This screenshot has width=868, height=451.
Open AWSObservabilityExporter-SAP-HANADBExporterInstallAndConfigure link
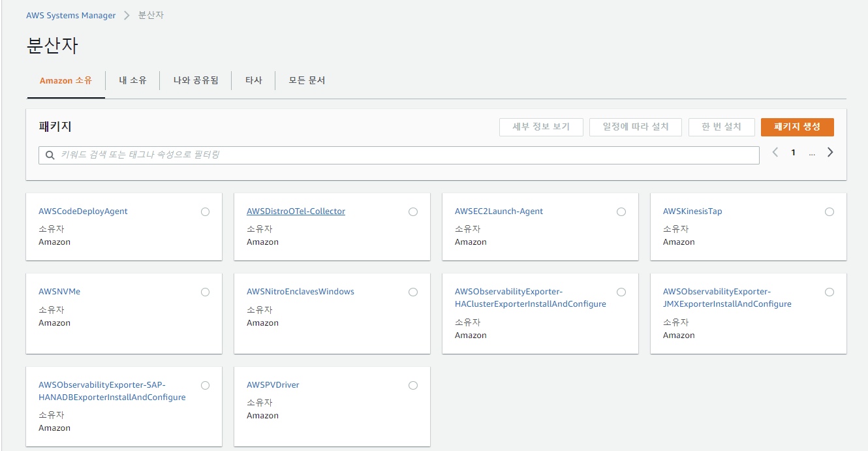(112, 391)
